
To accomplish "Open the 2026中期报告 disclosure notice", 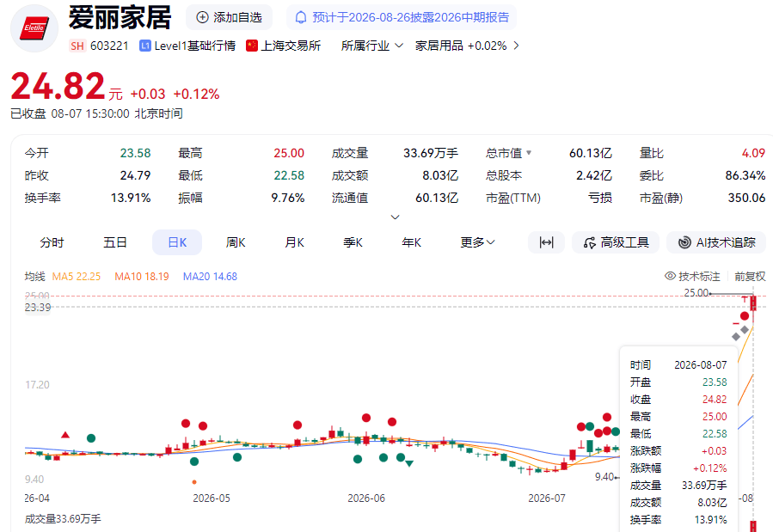I will coord(402,17).
